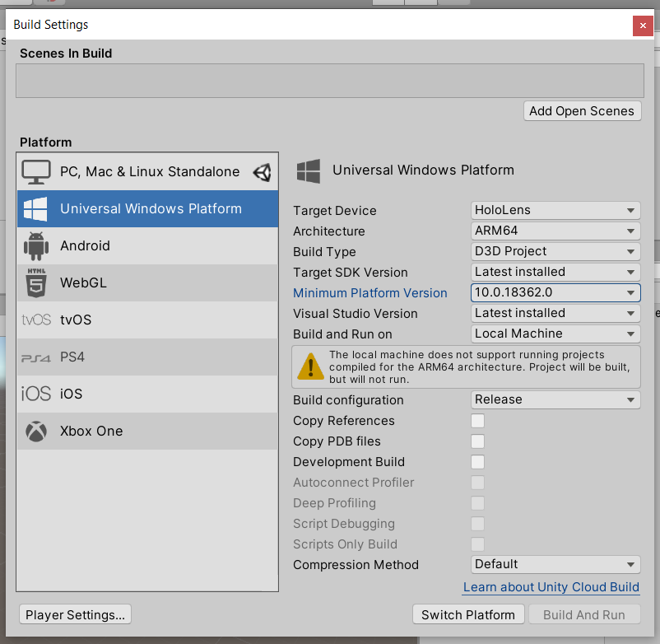The width and height of the screenshot is (660, 644).
Task: Open the Target Device dropdown showing HoloLens
Action: pyautogui.click(x=555, y=210)
